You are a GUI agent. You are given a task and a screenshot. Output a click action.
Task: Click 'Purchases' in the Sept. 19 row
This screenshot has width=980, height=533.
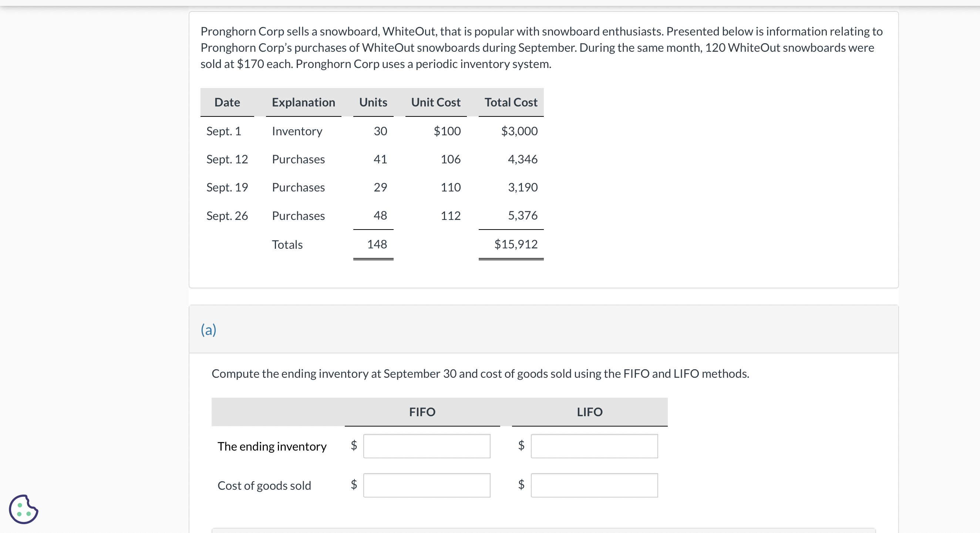[298, 187]
